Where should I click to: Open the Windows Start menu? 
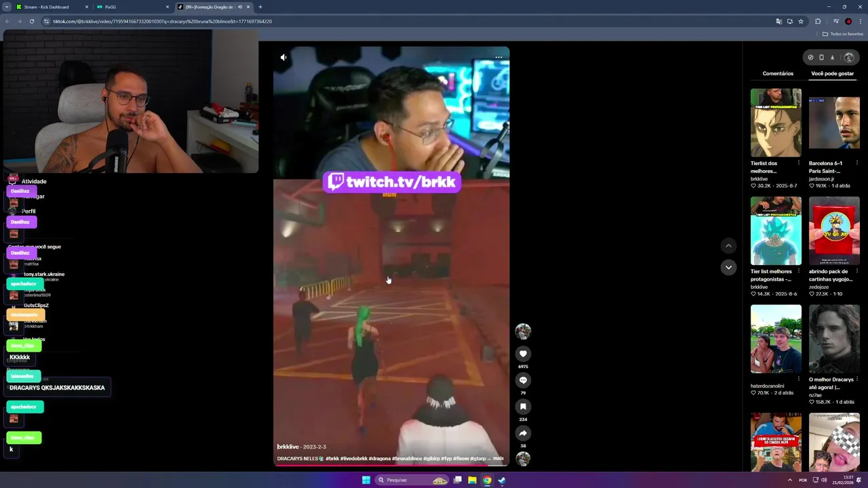[366, 480]
